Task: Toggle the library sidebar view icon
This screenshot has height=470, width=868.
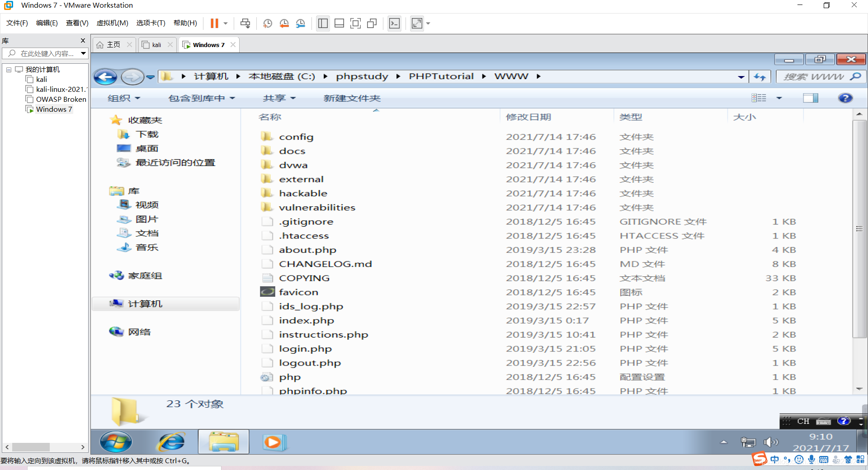Action: tap(323, 23)
